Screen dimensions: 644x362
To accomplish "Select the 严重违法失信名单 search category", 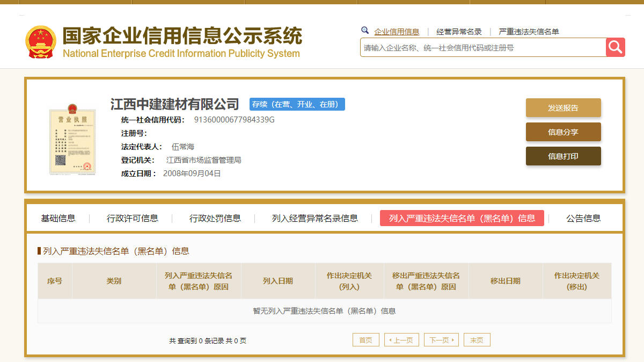I will 529,32.
